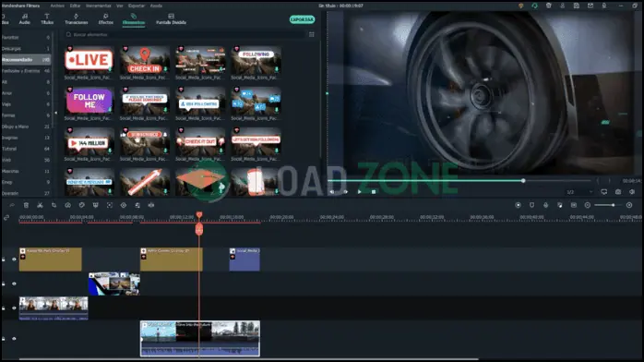
Task: Switch to the Pantalla Dividida tab
Action: click(171, 18)
